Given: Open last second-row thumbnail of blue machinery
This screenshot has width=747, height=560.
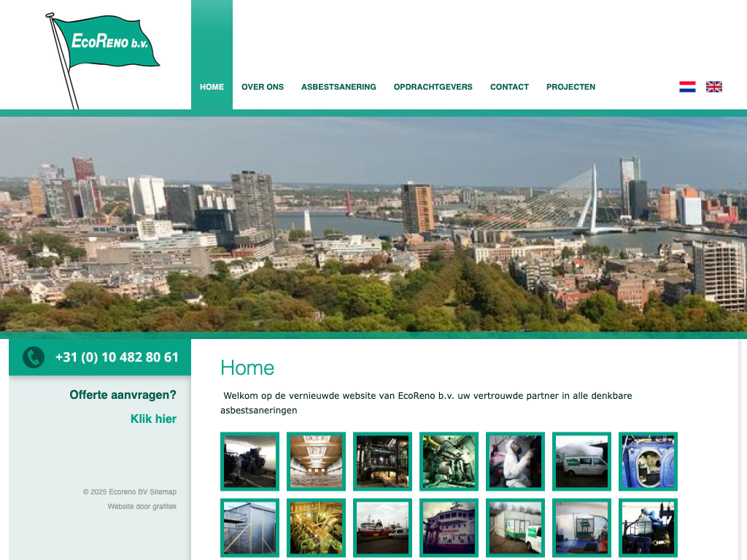Looking at the screenshot, I should pos(648,528).
